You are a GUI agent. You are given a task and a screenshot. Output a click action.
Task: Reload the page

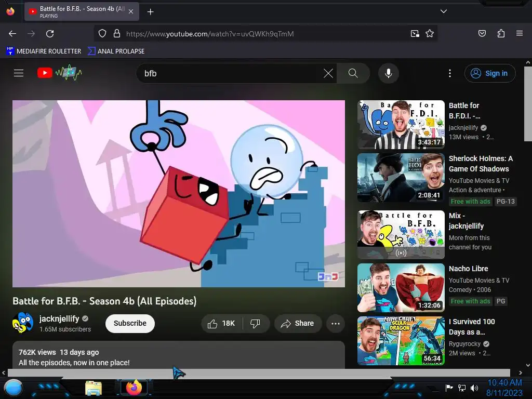pos(50,34)
